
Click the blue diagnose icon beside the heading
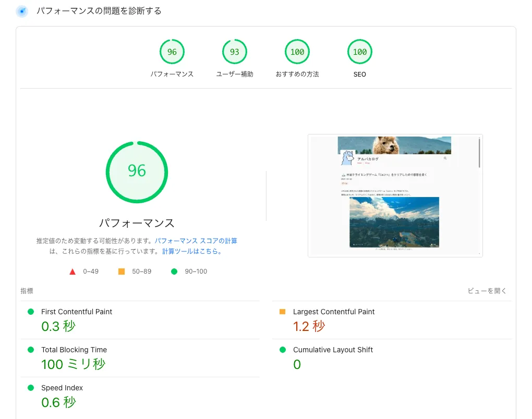[x=22, y=11]
